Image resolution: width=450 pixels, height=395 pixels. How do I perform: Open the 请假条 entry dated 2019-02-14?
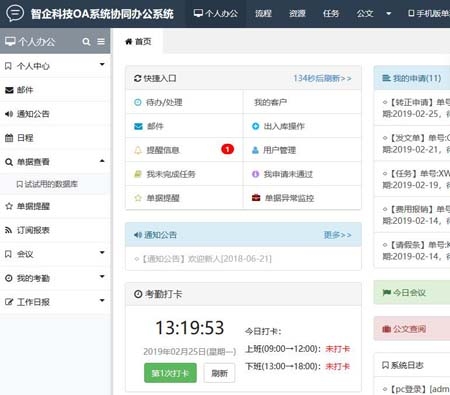click(x=416, y=251)
